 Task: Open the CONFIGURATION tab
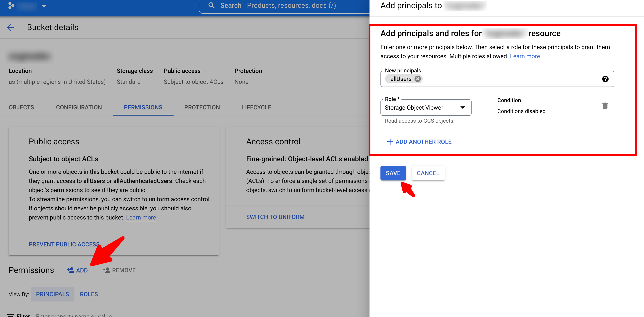(x=79, y=107)
